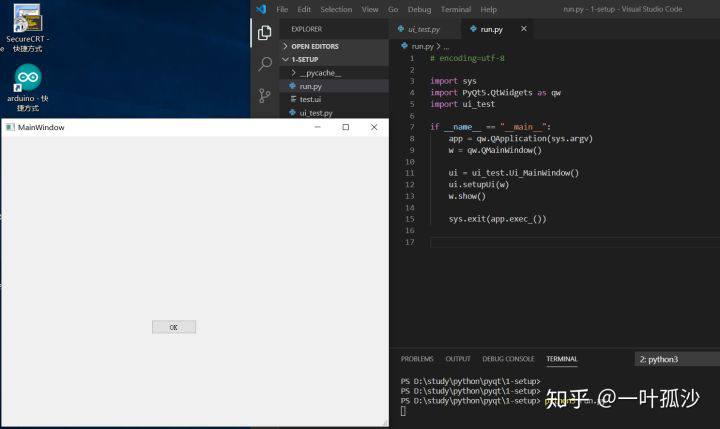720x429 pixels.
Task: Open Source Control view in activity bar
Action: click(x=264, y=96)
